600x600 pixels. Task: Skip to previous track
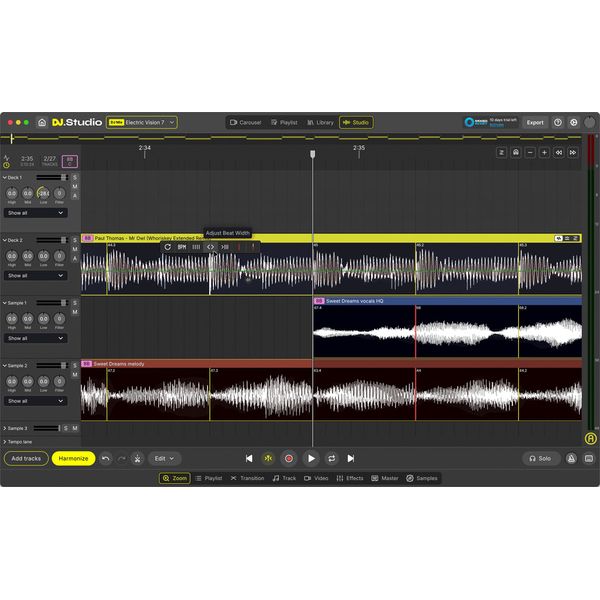coord(249,458)
